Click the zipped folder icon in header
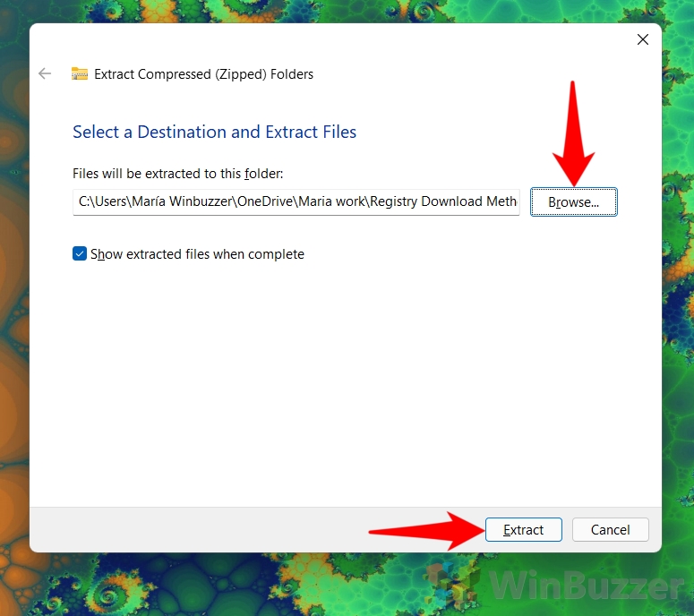 [x=80, y=73]
